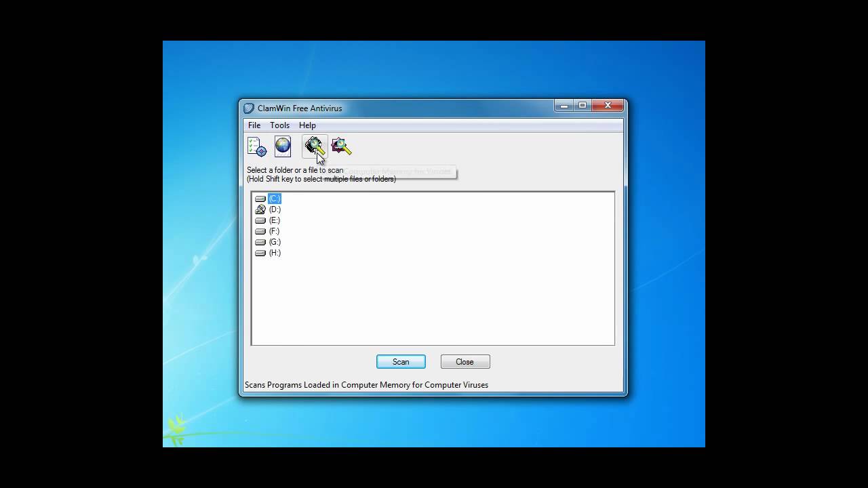This screenshot has height=488, width=868.
Task: Select the (D:) drive
Action: pyautogui.click(x=275, y=209)
